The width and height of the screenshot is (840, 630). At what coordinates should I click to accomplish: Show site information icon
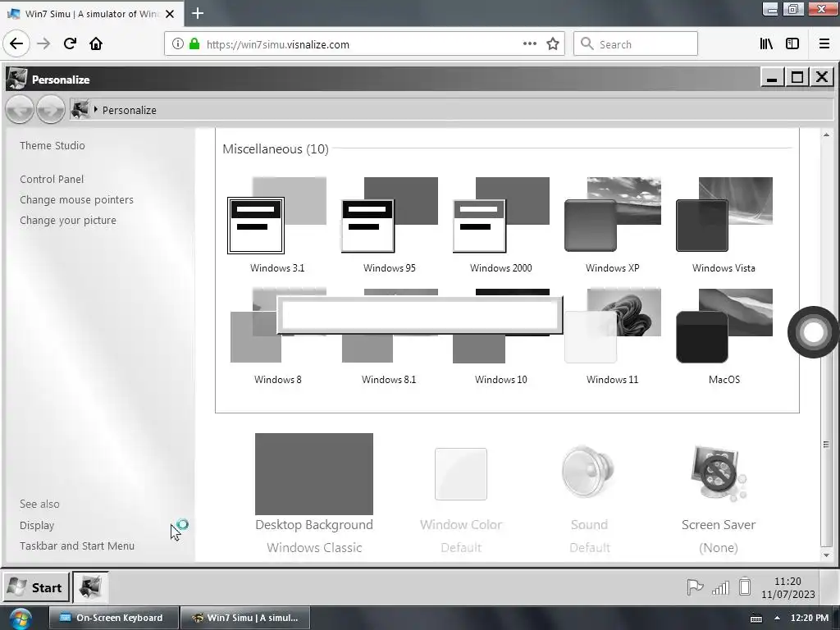178,44
